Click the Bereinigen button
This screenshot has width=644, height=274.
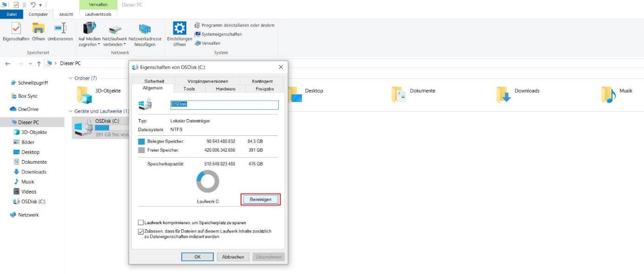click(x=261, y=199)
